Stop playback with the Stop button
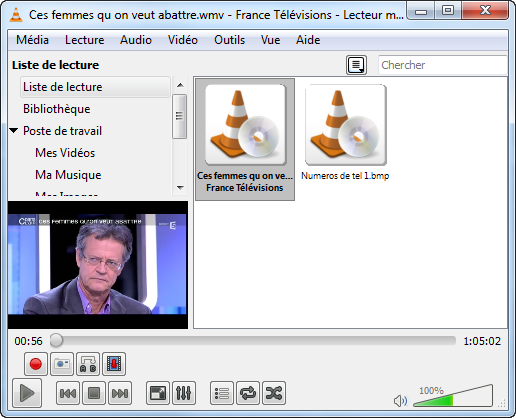The image size is (516, 418). (x=94, y=393)
